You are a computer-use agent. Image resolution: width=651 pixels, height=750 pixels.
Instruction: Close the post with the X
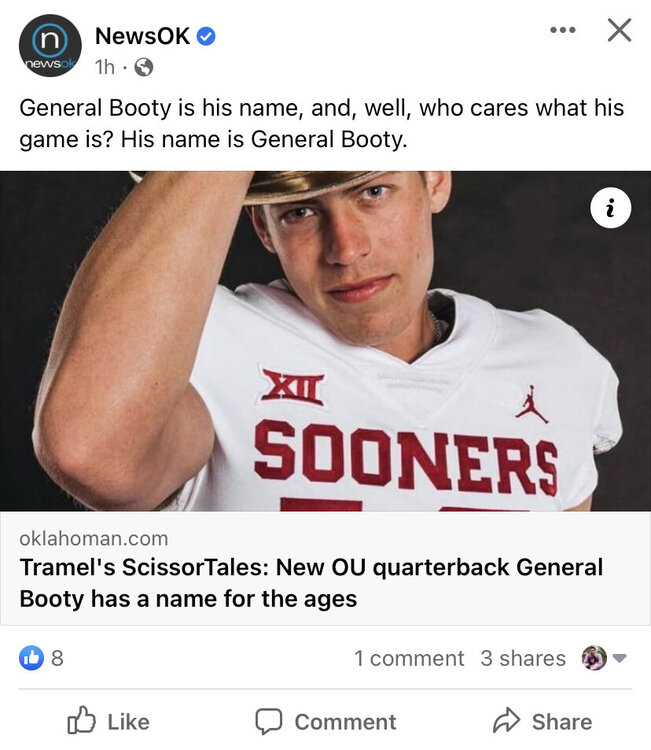(x=619, y=31)
